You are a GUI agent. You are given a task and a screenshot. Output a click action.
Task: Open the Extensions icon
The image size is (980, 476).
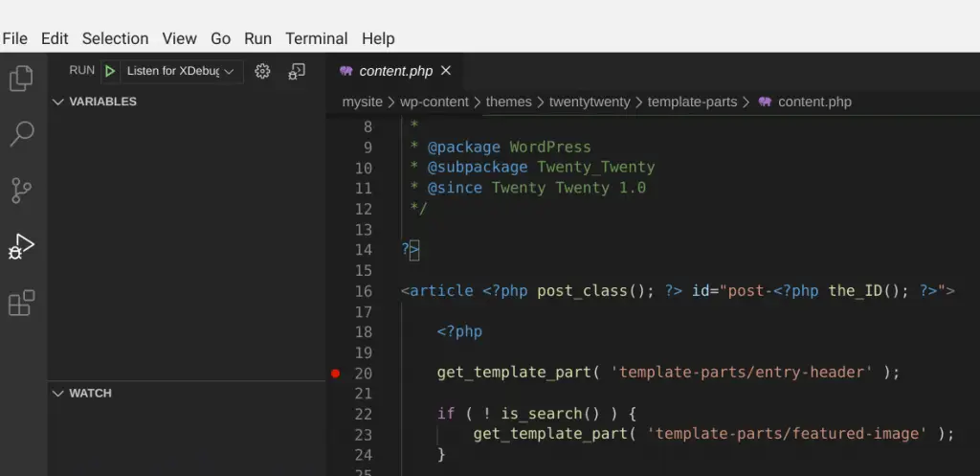21,303
